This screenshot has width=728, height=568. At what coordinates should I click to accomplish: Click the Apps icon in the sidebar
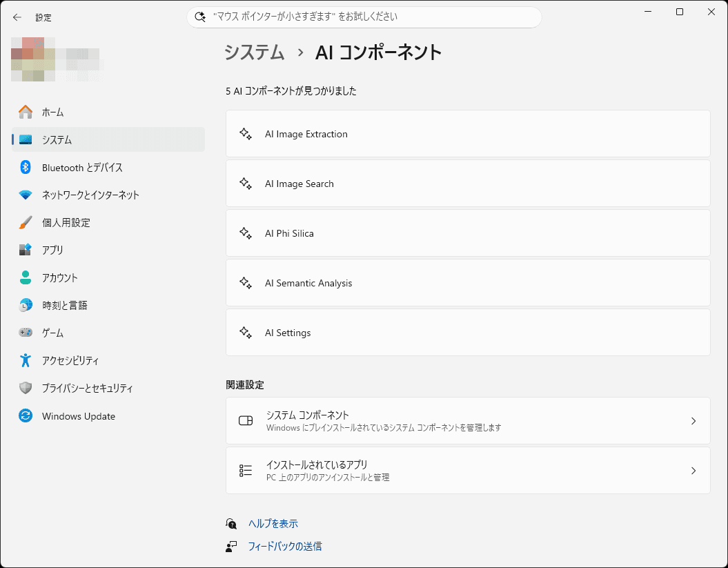(x=26, y=250)
